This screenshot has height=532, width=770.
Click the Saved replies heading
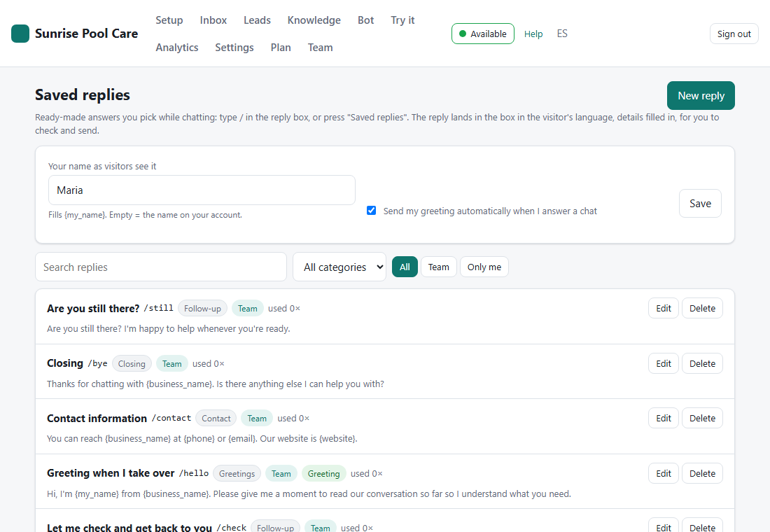pos(83,94)
